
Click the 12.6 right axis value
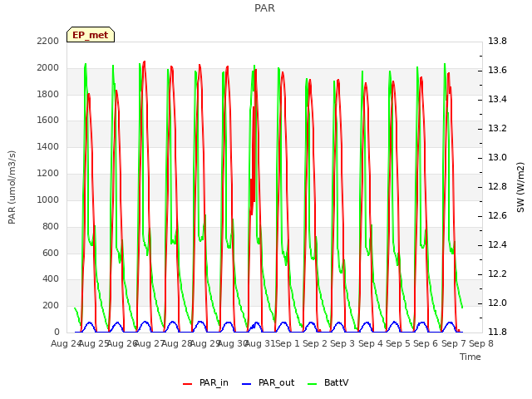[497, 216]
